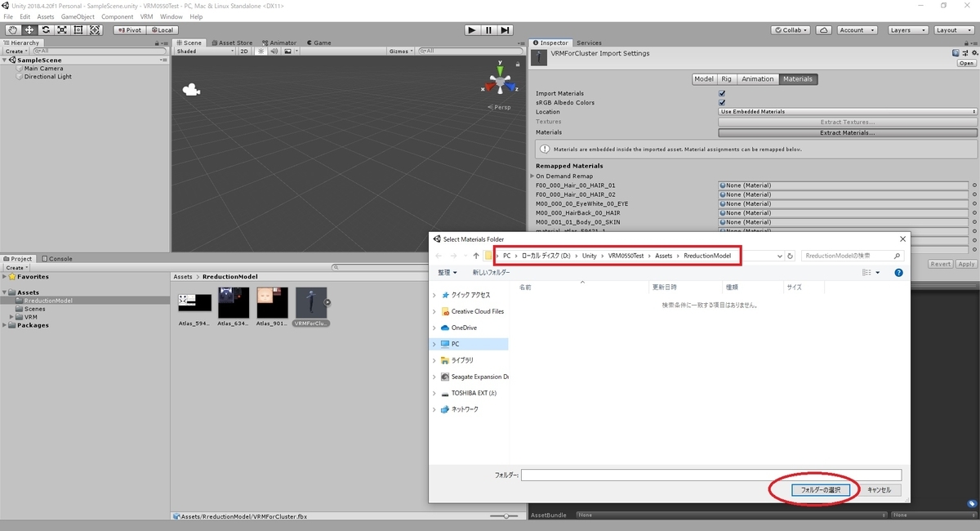Open the Location dropdown in Inspector
The height and width of the screenshot is (531, 980).
pyautogui.click(x=848, y=112)
